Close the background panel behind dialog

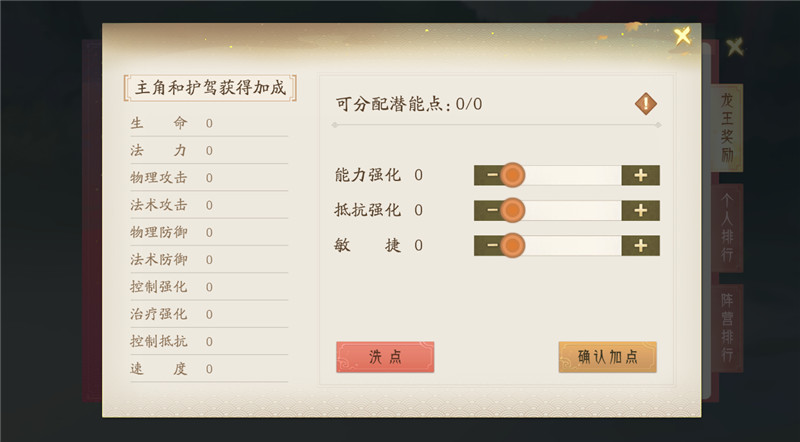(x=735, y=47)
